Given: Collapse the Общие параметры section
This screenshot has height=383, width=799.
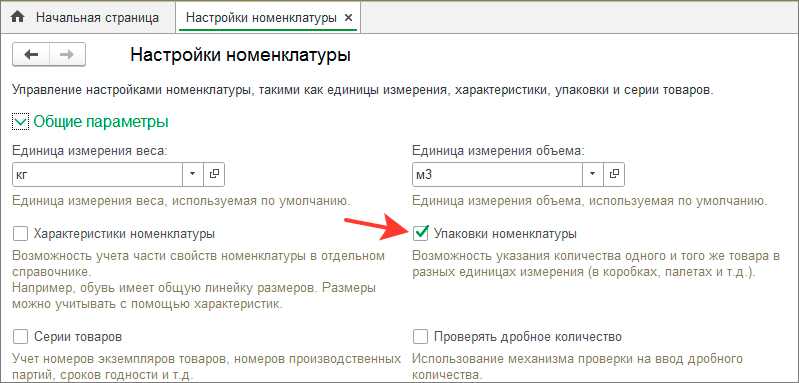Looking at the screenshot, I should pyautogui.click(x=20, y=122).
